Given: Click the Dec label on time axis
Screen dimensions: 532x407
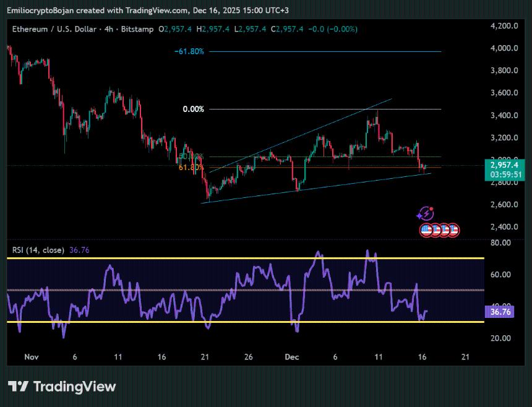Looking at the screenshot, I should (291, 357).
